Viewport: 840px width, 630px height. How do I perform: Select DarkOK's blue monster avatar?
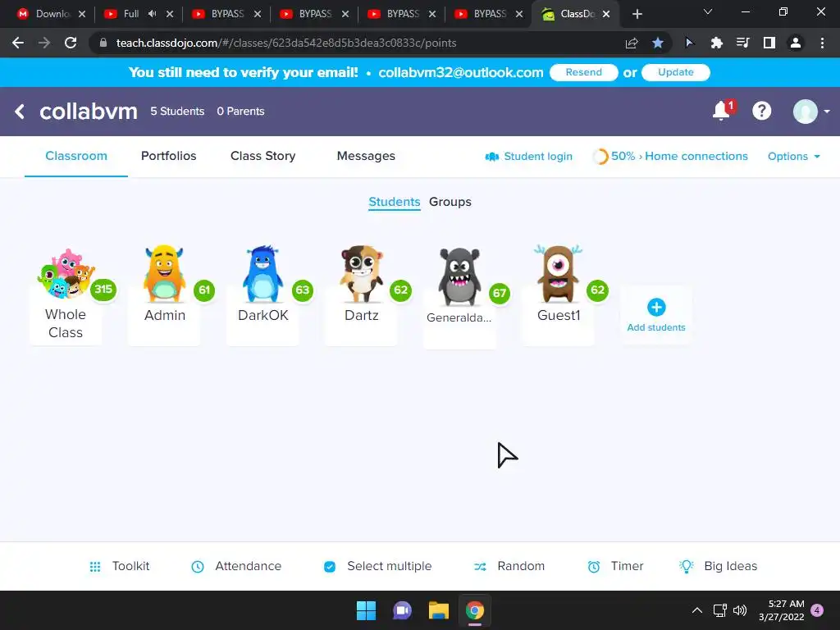pyautogui.click(x=262, y=274)
